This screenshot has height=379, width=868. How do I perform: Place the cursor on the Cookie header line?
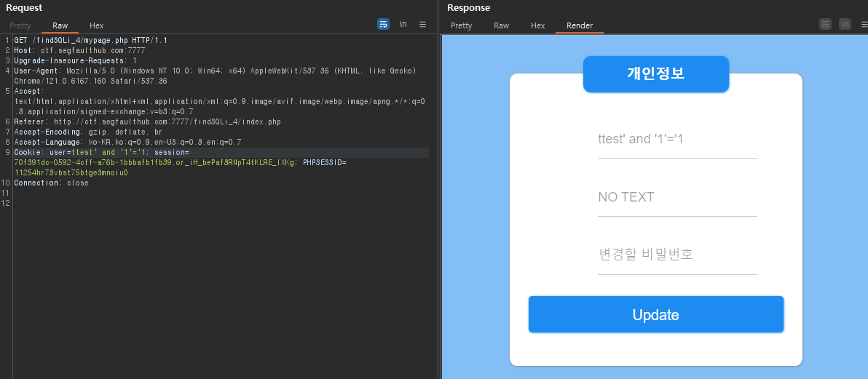pos(221,152)
